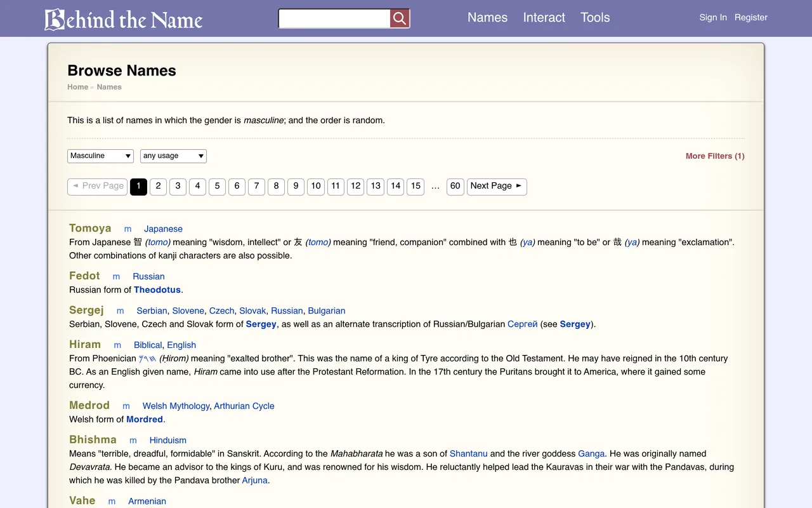Open the name Medrod
The width and height of the screenshot is (812, 508).
89,406
